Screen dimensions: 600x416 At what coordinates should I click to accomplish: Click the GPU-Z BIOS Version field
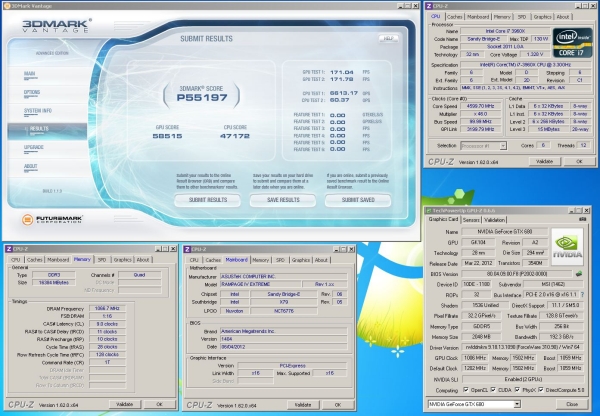click(518, 274)
